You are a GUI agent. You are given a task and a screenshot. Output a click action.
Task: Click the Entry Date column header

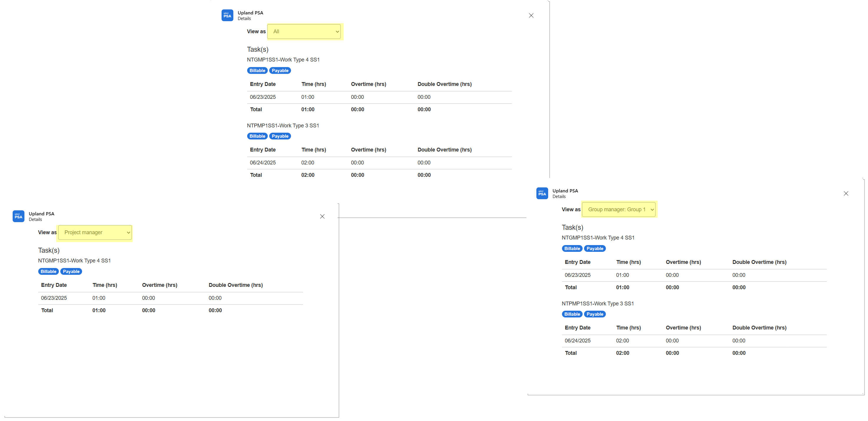click(262, 84)
